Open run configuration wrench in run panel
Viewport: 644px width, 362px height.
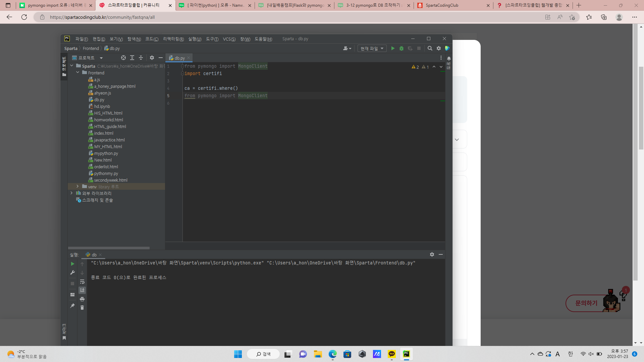72,273
